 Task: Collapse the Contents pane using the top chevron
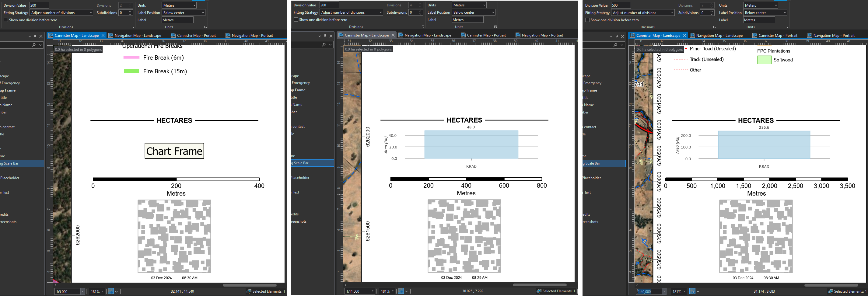tap(30, 36)
